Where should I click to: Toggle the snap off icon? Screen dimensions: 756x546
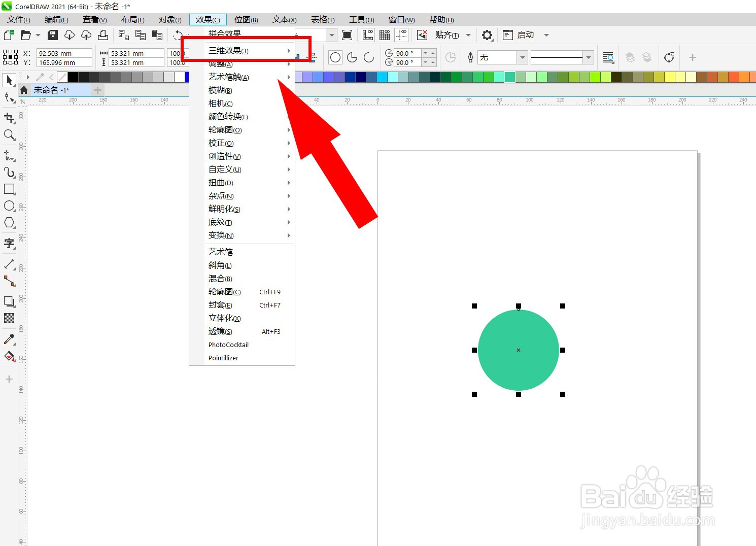click(422, 35)
